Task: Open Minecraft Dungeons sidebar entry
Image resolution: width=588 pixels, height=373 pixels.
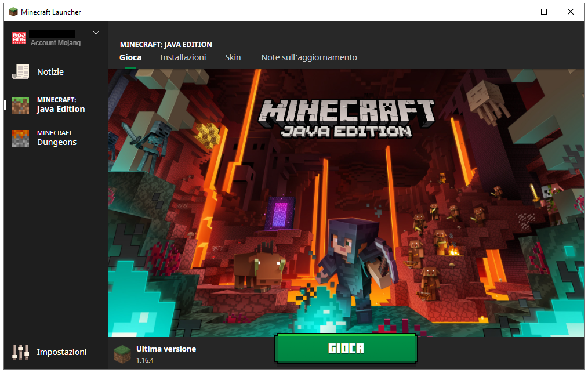Action: coord(56,137)
